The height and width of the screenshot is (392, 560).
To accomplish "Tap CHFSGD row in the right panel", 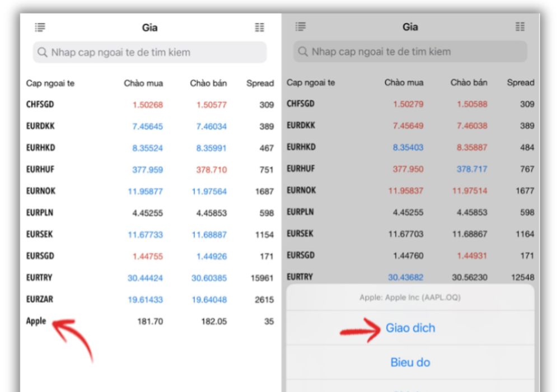I will [x=410, y=104].
